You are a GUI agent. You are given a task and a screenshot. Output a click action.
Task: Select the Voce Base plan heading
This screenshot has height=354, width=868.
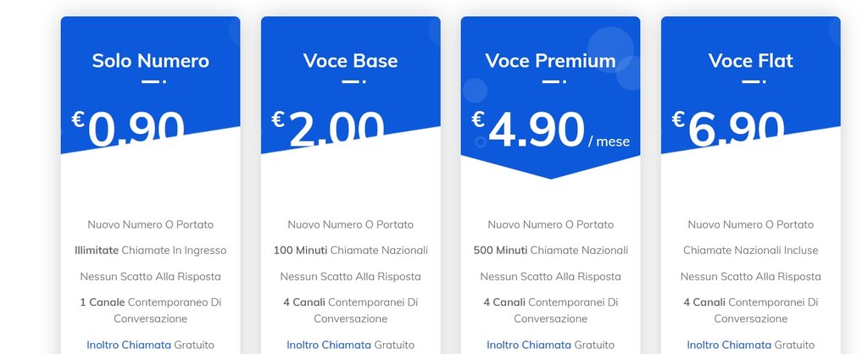[x=350, y=61]
